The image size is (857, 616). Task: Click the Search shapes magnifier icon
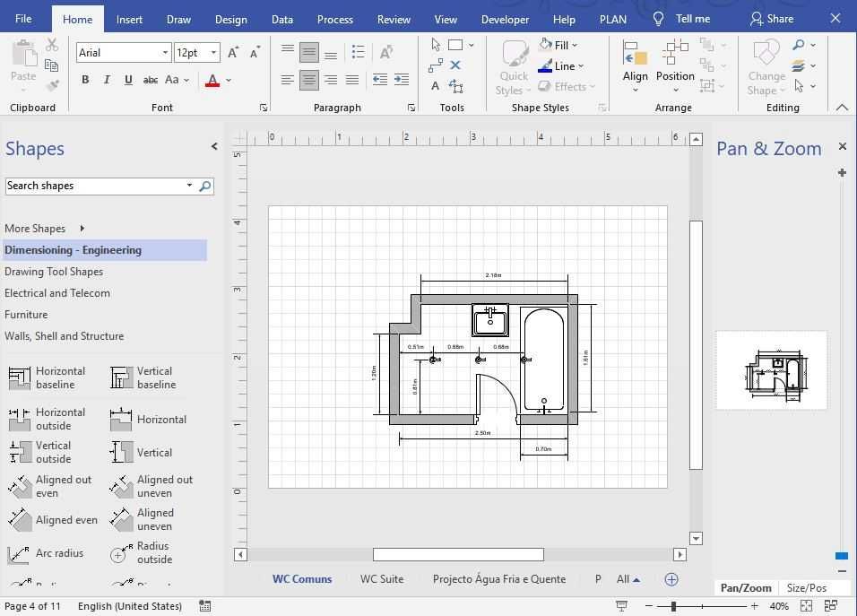205,187
